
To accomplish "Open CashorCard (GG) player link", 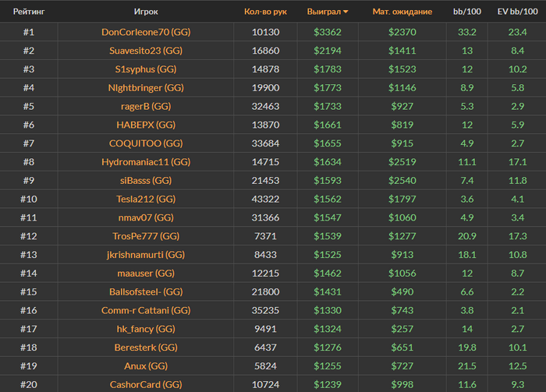I will [146, 384].
